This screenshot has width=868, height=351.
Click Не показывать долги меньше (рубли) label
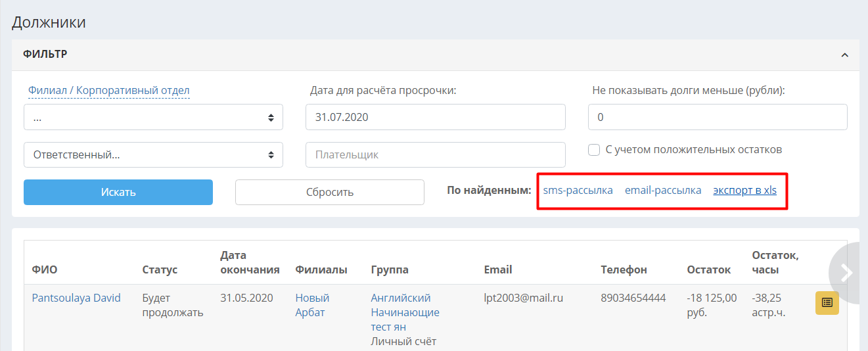689,91
